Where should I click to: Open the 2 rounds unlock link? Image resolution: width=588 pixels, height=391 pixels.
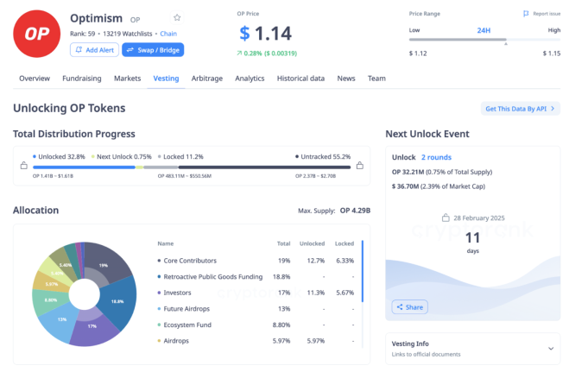point(436,157)
